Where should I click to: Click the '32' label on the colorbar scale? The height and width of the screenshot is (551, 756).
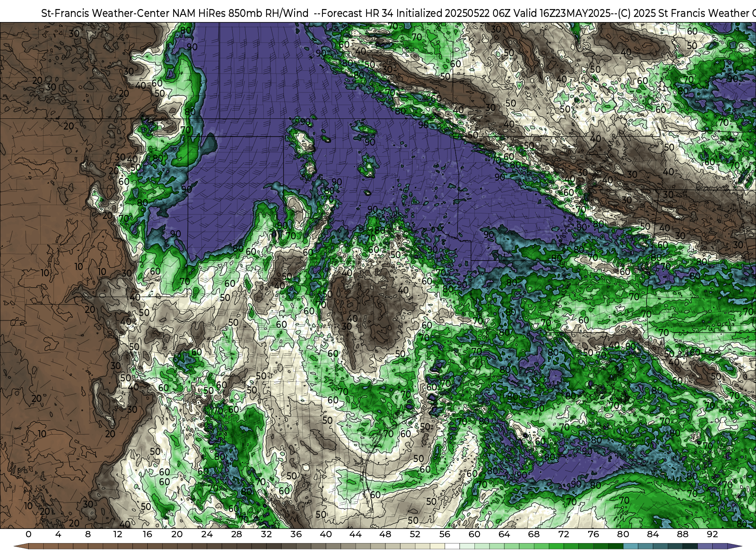pyautogui.click(x=267, y=534)
